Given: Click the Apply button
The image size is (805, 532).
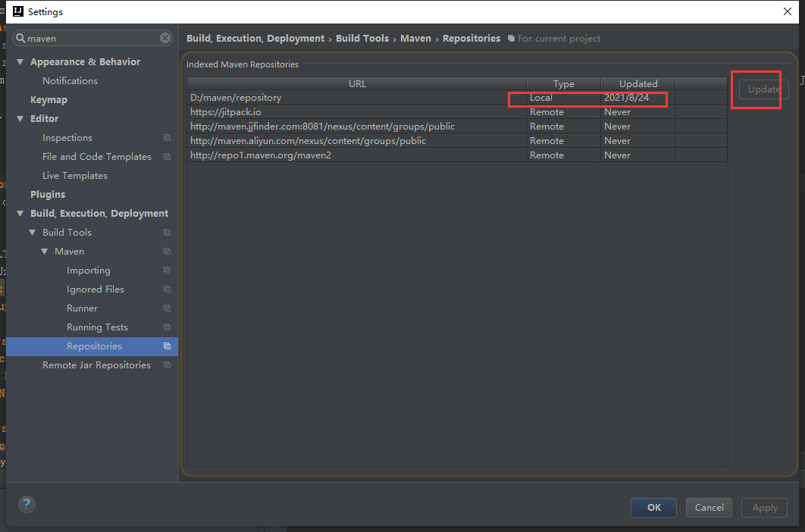Looking at the screenshot, I should click(x=764, y=507).
